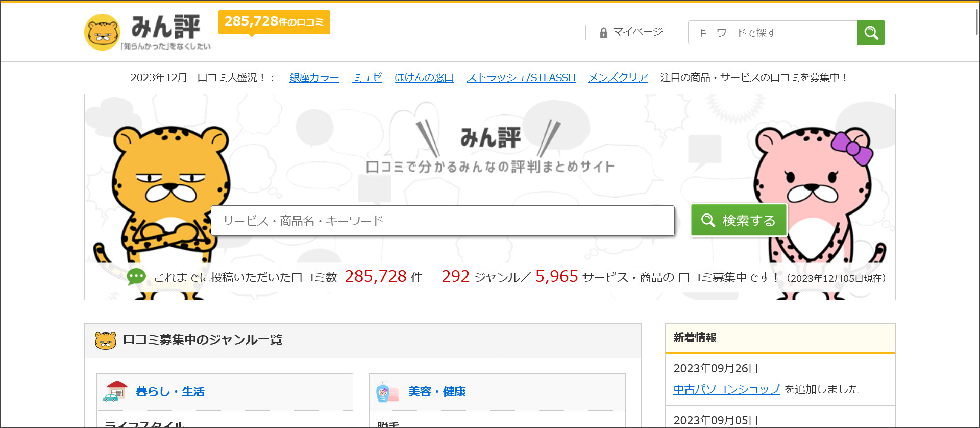Open the 暮らし・生活 genre link
This screenshot has width=980, height=428.
(170, 392)
